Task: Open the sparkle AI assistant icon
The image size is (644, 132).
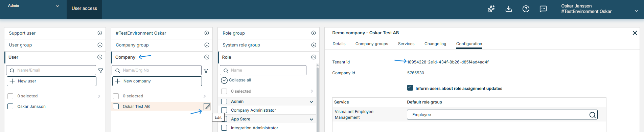Action: click(x=491, y=9)
